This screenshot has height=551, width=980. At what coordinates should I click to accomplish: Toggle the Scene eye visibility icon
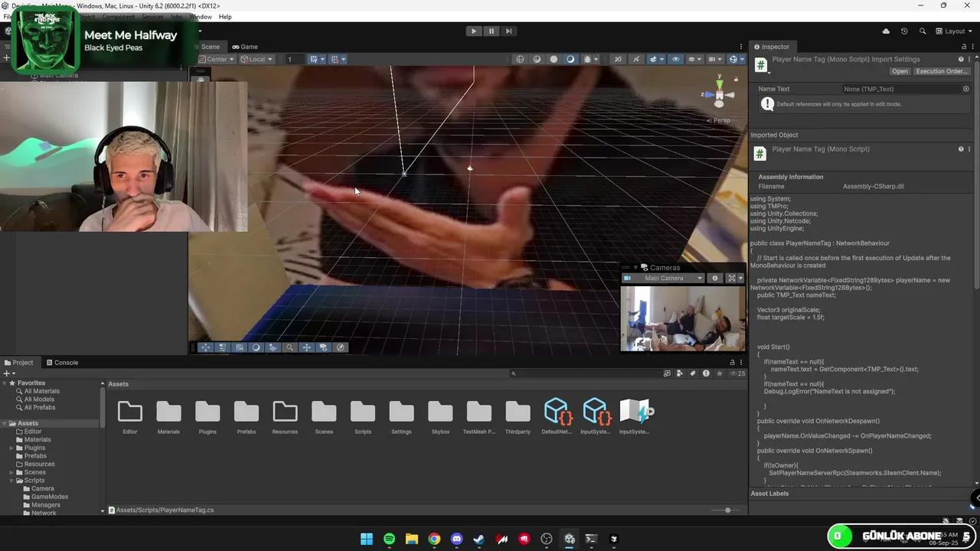[675, 60]
